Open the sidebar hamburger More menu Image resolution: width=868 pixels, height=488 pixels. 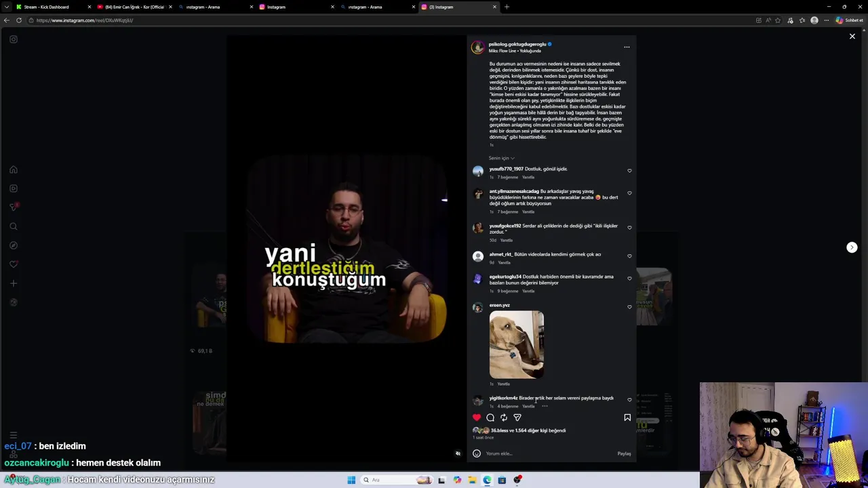click(13, 435)
